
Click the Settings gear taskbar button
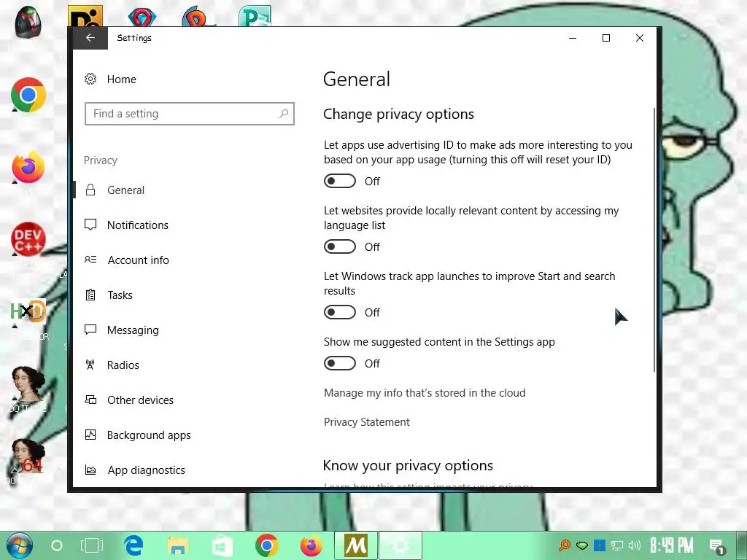point(400,545)
